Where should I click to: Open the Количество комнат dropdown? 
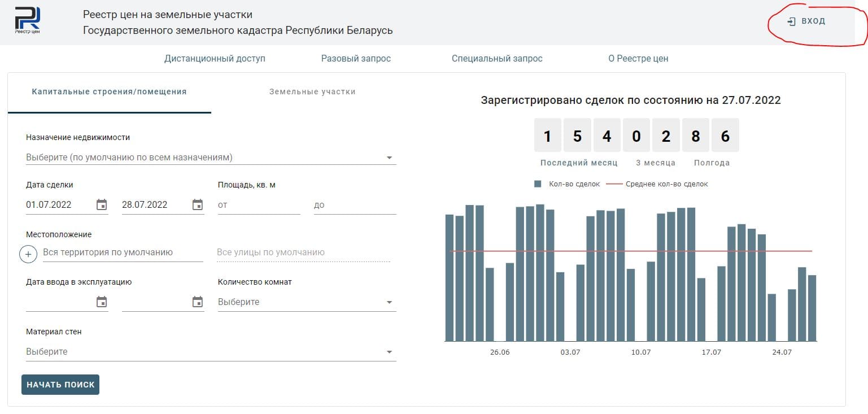(x=307, y=302)
